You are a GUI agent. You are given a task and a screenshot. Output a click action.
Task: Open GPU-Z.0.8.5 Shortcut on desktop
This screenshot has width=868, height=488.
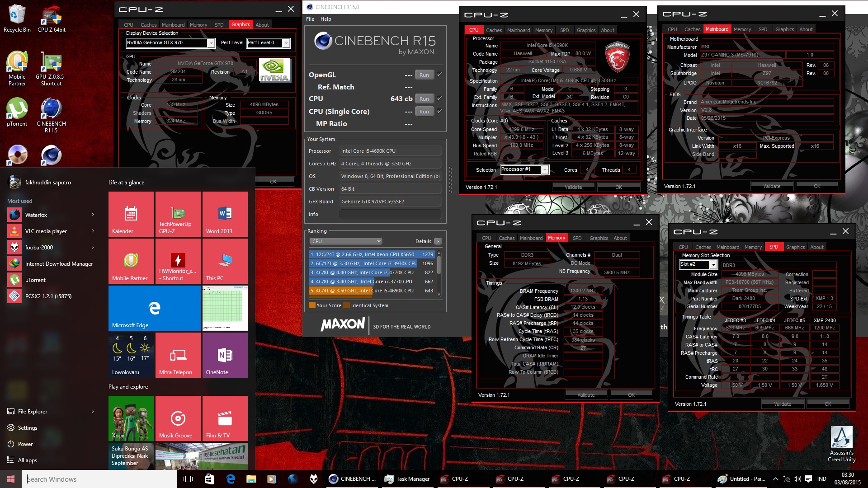[x=51, y=69]
